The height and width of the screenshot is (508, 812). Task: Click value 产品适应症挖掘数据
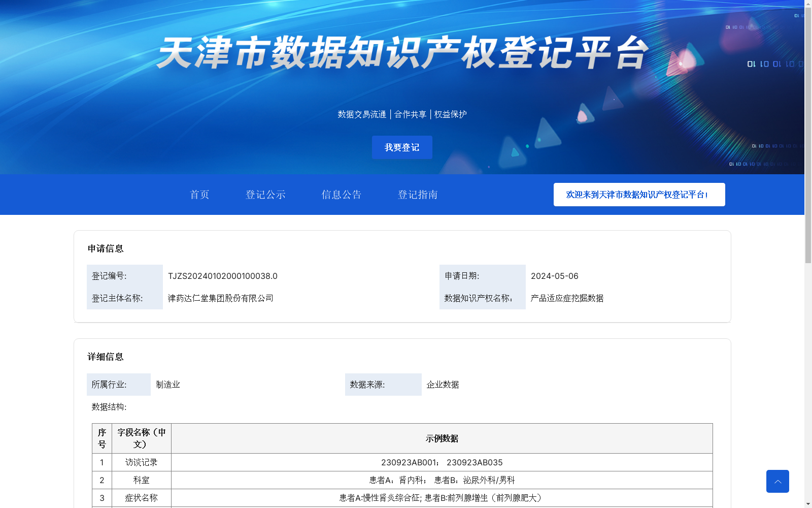(x=567, y=298)
